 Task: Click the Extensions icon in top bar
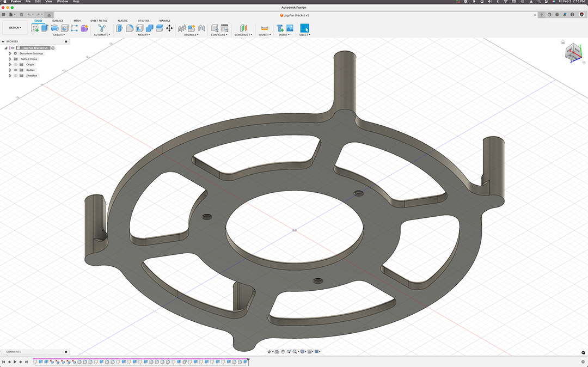click(549, 15)
